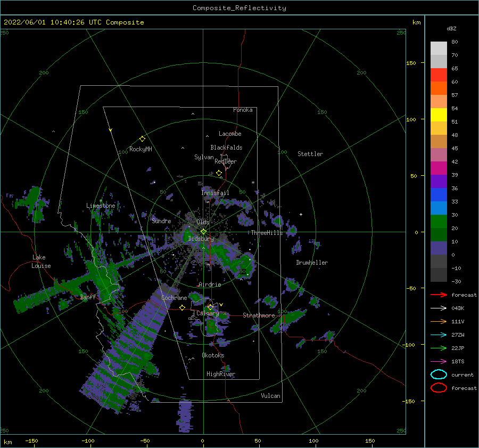Select the orange 111V arrow symbol
Screen dimensions: 479x448
click(439, 321)
